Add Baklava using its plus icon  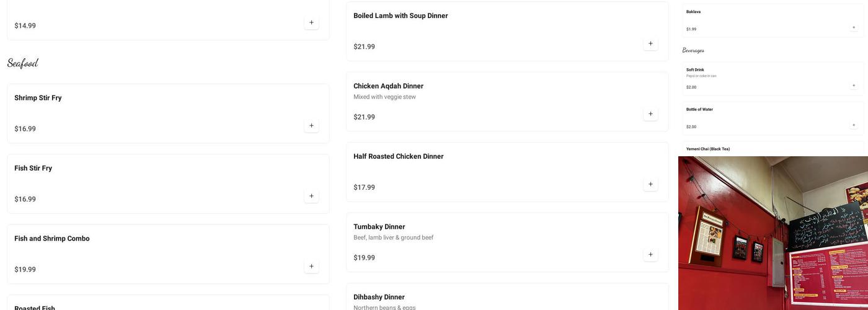tap(854, 27)
